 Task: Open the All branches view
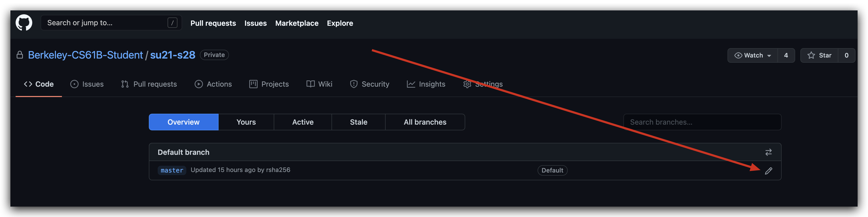tap(425, 122)
